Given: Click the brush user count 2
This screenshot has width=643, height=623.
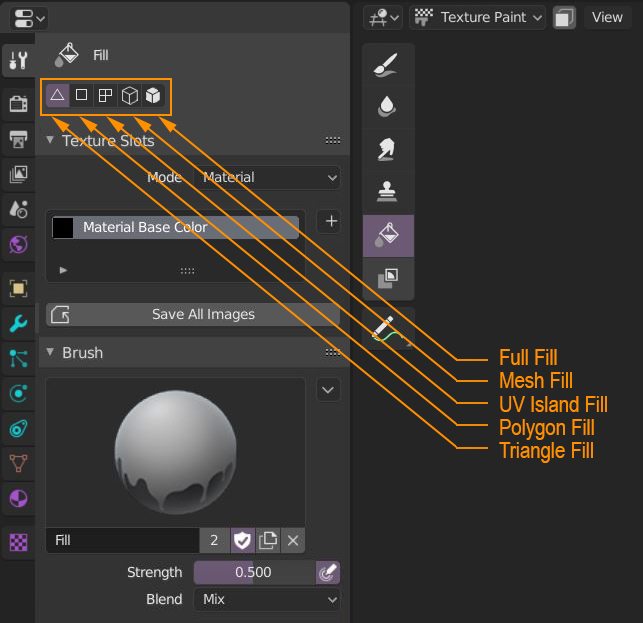Looking at the screenshot, I should (214, 540).
